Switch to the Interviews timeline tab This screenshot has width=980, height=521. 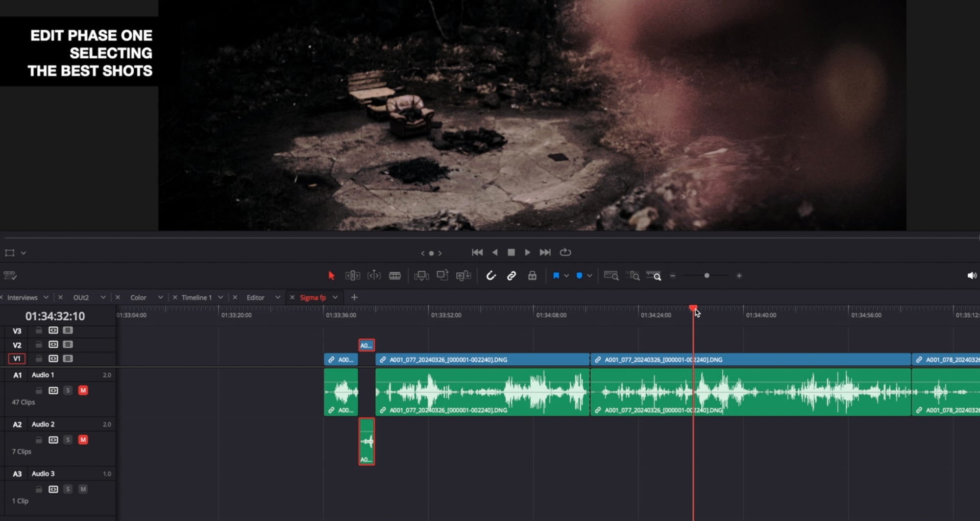click(23, 297)
